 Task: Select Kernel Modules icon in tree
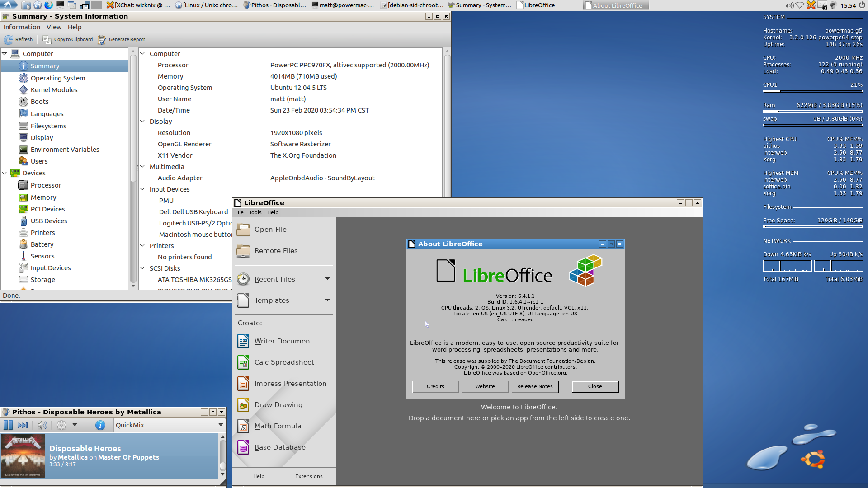tap(24, 90)
